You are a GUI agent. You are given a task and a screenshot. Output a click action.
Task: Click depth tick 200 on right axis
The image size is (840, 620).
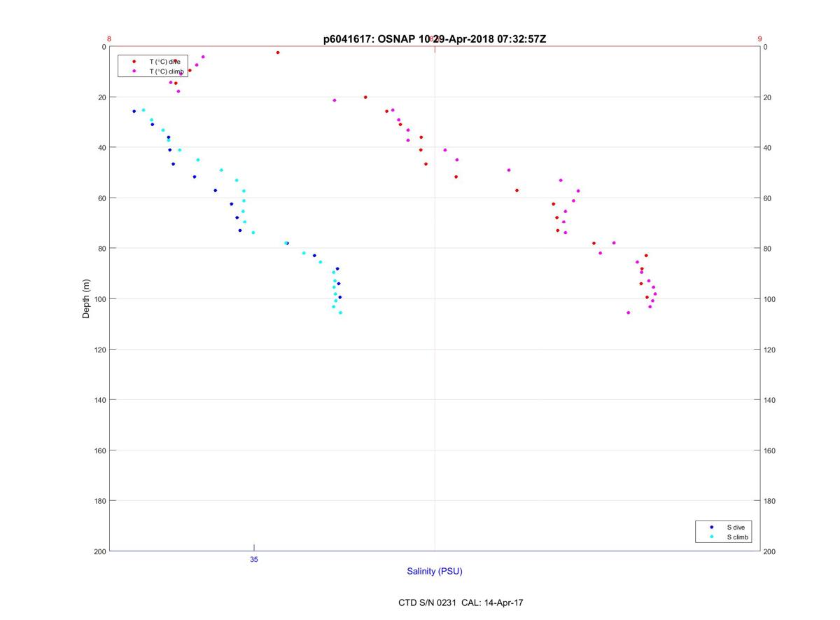(770, 551)
